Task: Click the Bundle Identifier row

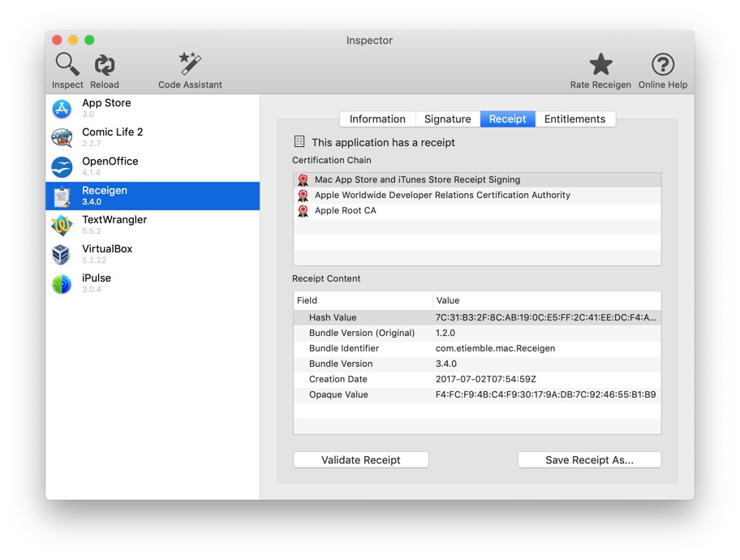Action: (476, 349)
